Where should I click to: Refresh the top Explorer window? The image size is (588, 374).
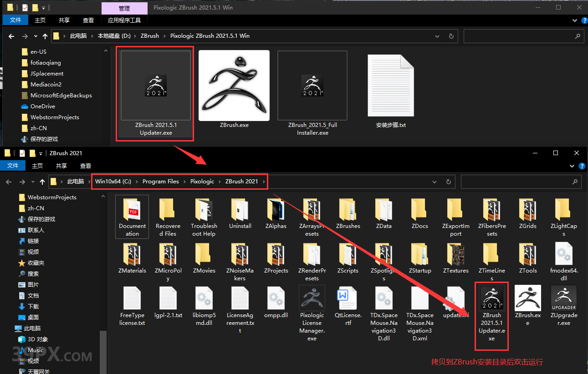pos(451,36)
